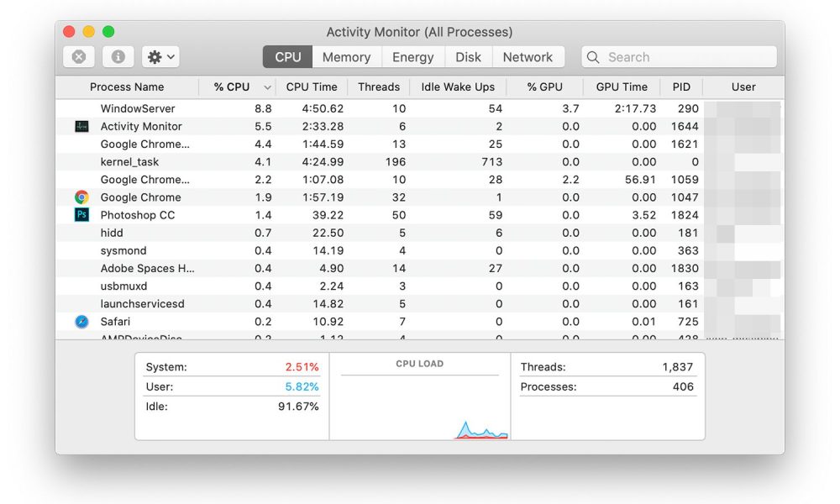Select the WindowServer process row

(x=420, y=108)
